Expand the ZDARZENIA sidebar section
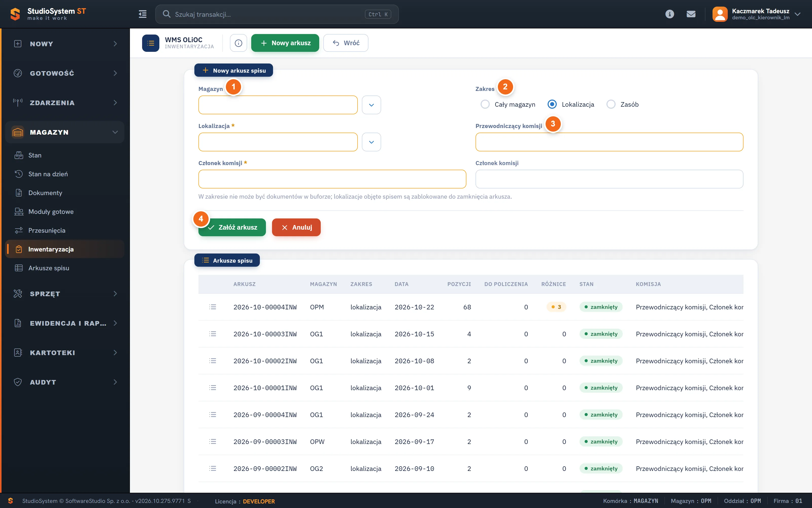This screenshot has width=812, height=508. pos(65,102)
